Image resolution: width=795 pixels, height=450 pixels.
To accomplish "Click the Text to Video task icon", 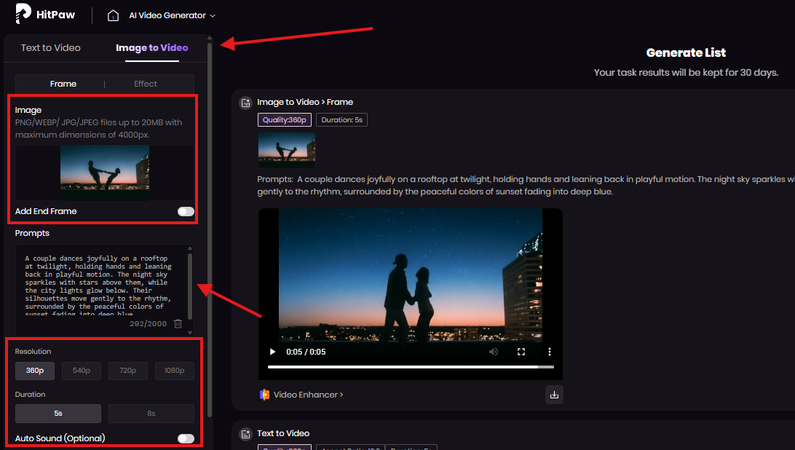I will pos(246,434).
